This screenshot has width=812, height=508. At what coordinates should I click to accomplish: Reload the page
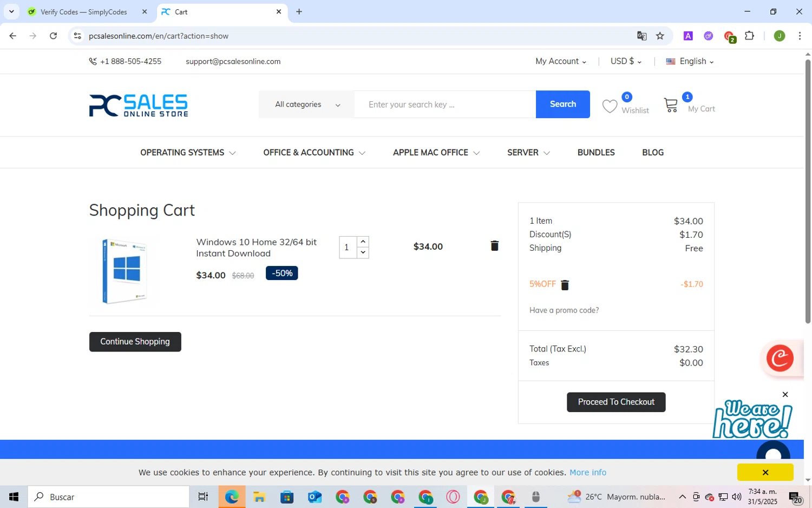tap(53, 36)
